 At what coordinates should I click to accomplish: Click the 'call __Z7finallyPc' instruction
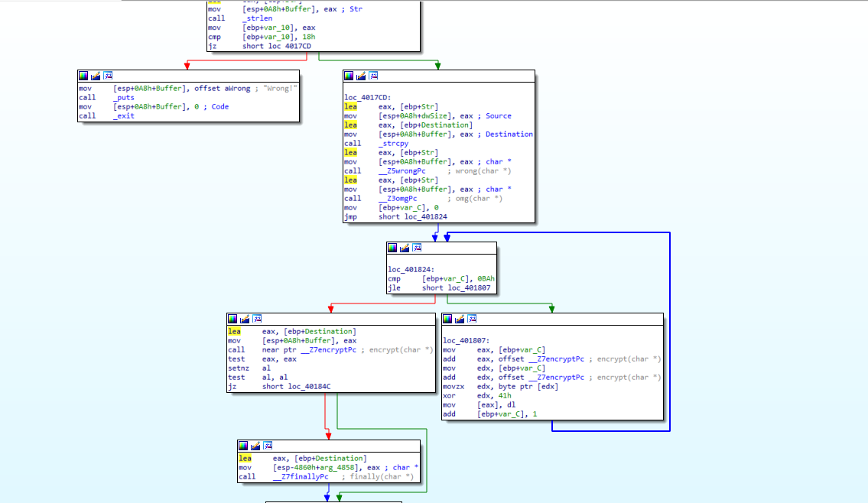point(326,476)
